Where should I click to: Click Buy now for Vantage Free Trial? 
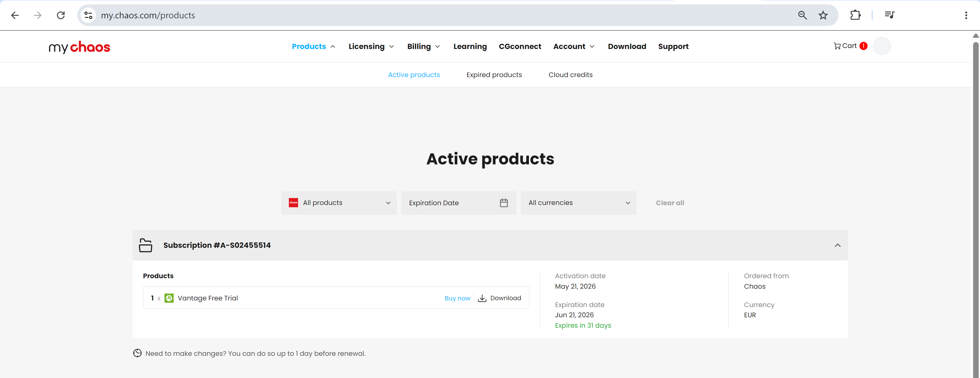(457, 298)
